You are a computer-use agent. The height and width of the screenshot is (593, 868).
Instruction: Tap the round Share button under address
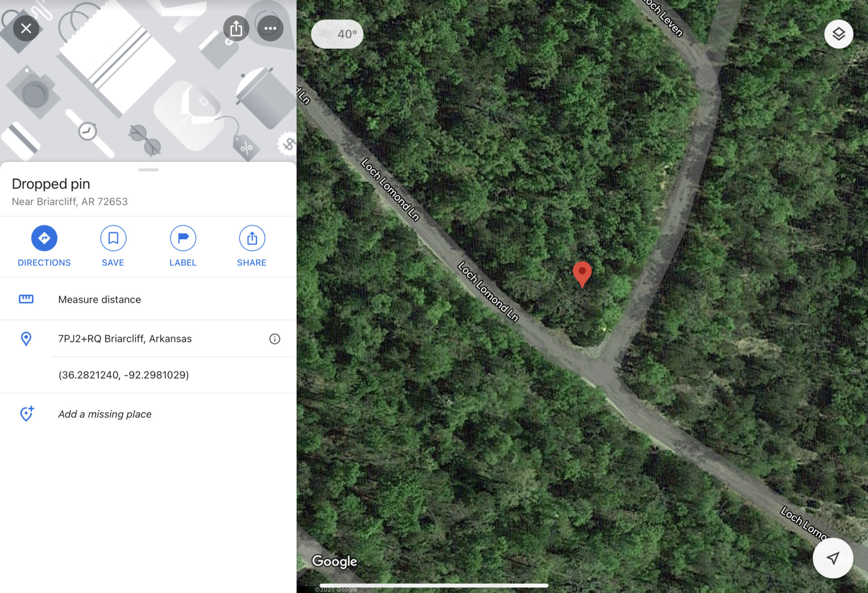click(x=252, y=238)
